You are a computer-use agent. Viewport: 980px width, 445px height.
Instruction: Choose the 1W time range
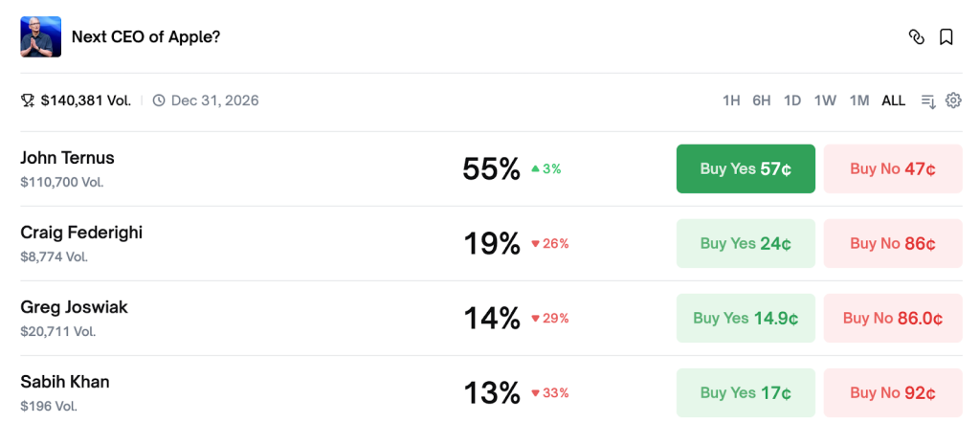(825, 100)
